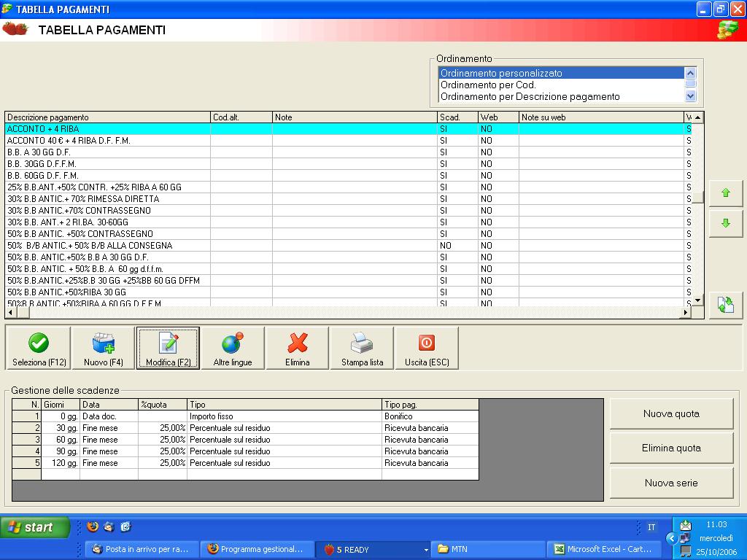Click the 90 gg. days cell
The height and width of the screenshot is (560, 747).
click(61, 451)
